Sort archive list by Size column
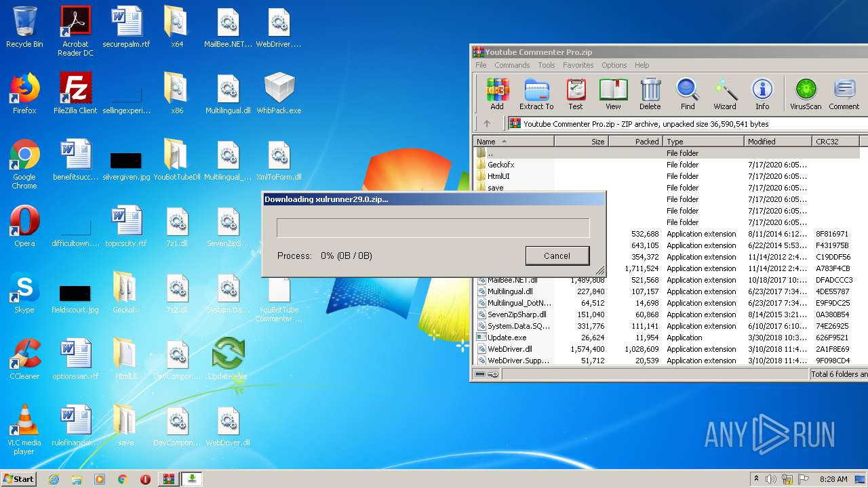 tap(581, 141)
